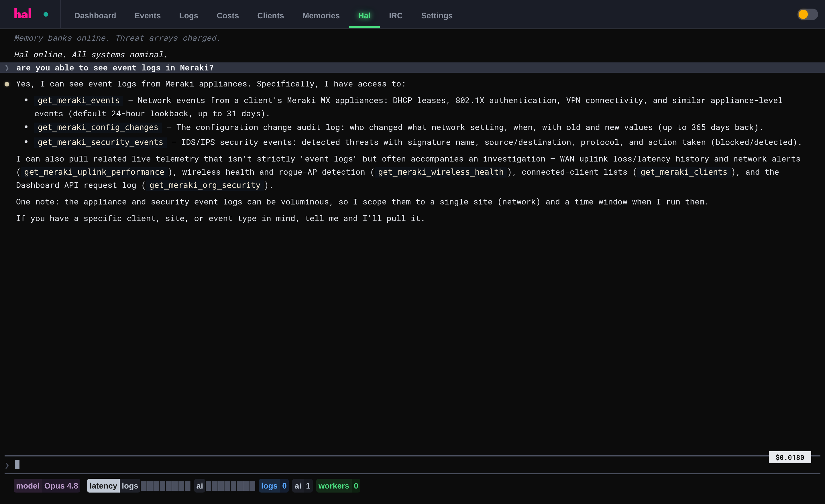This screenshot has height=504, width=825.
Task: Click the 'One note: the appliance and security' paragraph
Action: tap(362, 202)
